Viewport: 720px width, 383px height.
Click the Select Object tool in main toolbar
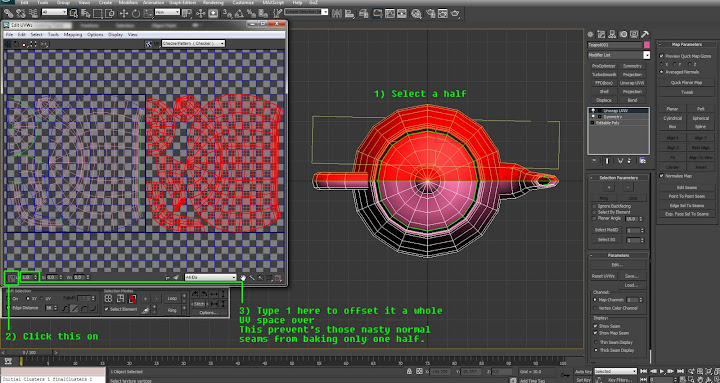click(74, 14)
